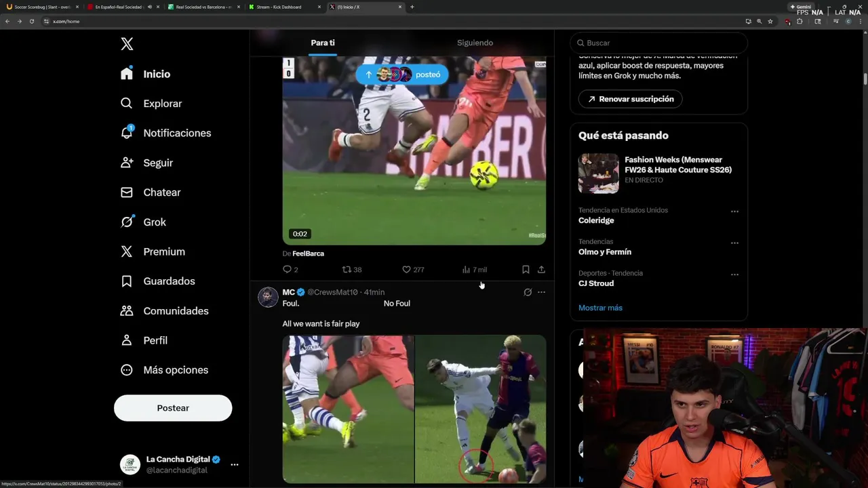Screen dimensions: 868x488
Task: Open Fashion Weeks live event
Action: tap(658, 173)
